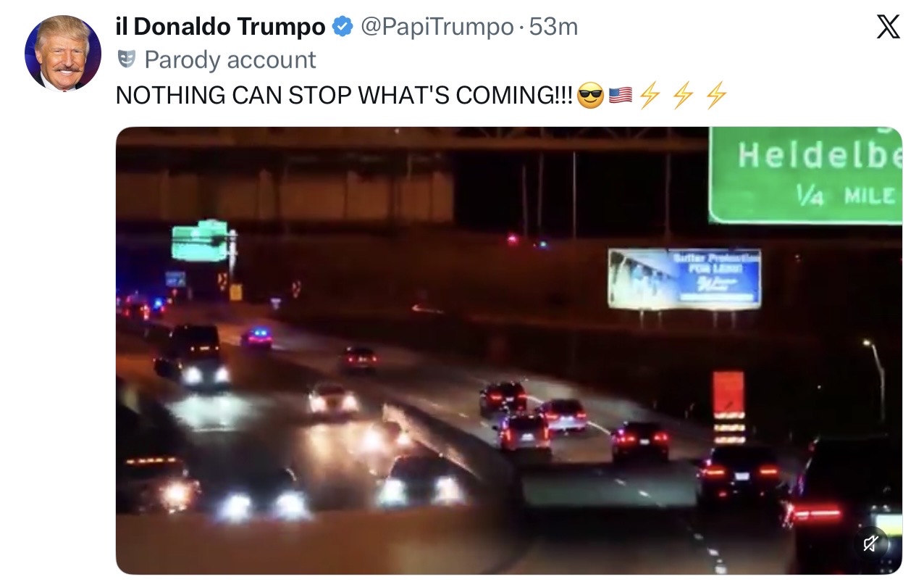924x587 pixels.
Task: Click the middle lightning bolt emoji
Action: pyautogui.click(x=683, y=95)
